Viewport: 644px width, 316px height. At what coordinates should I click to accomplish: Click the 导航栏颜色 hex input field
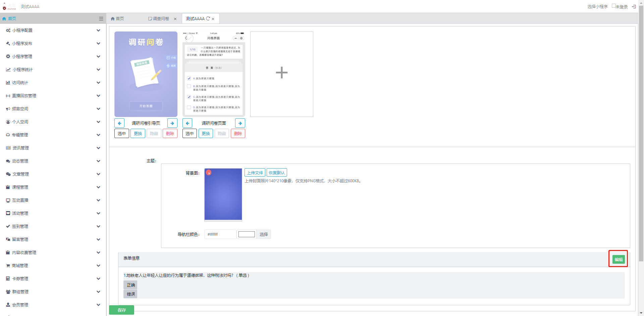coord(220,235)
